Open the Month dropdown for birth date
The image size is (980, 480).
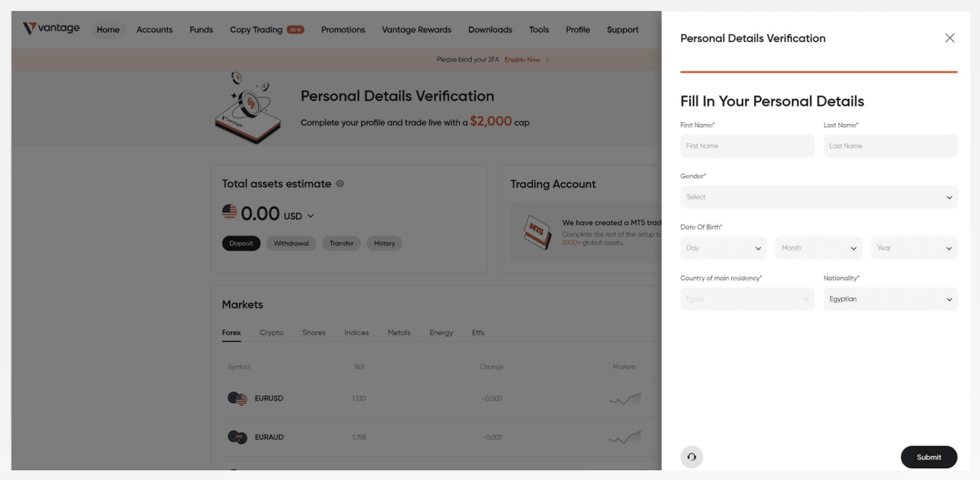pos(818,248)
